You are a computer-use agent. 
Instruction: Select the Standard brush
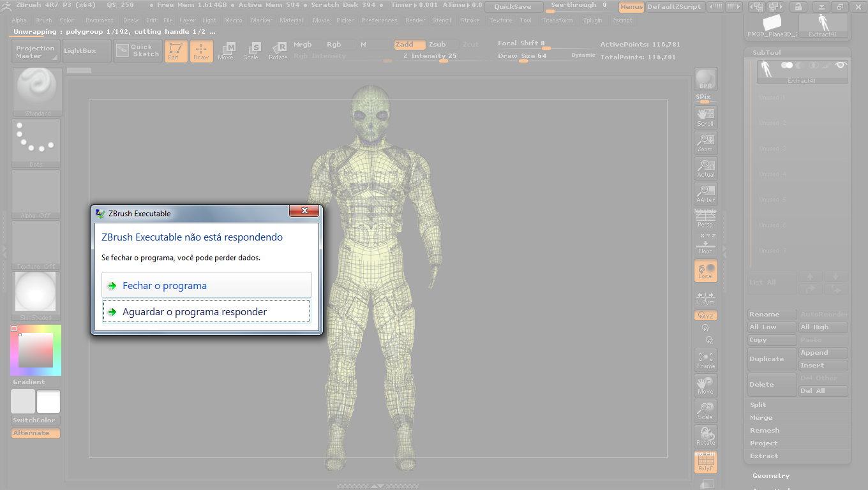(36, 89)
